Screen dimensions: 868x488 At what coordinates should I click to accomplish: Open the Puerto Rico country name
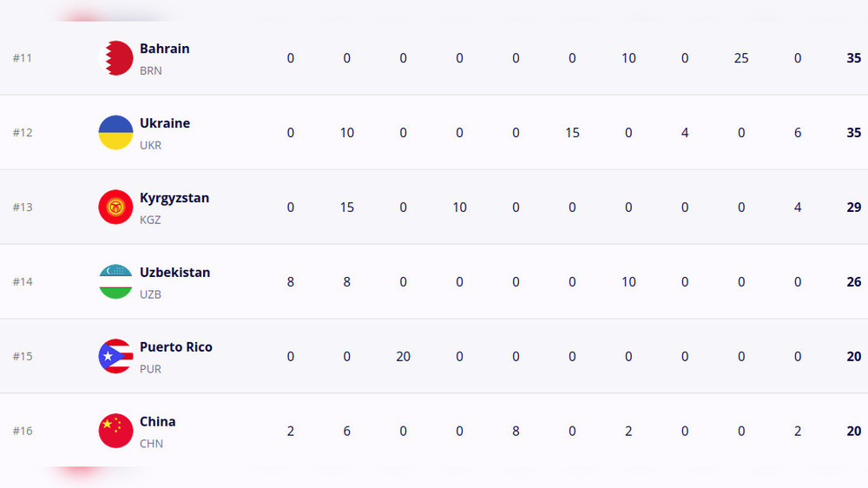pyautogui.click(x=175, y=347)
